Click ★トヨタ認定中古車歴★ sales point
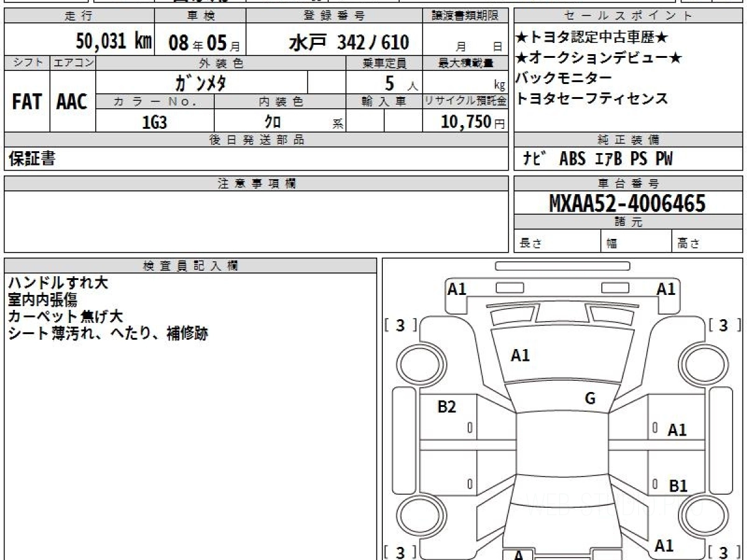The height and width of the screenshot is (560, 747). pos(592,38)
